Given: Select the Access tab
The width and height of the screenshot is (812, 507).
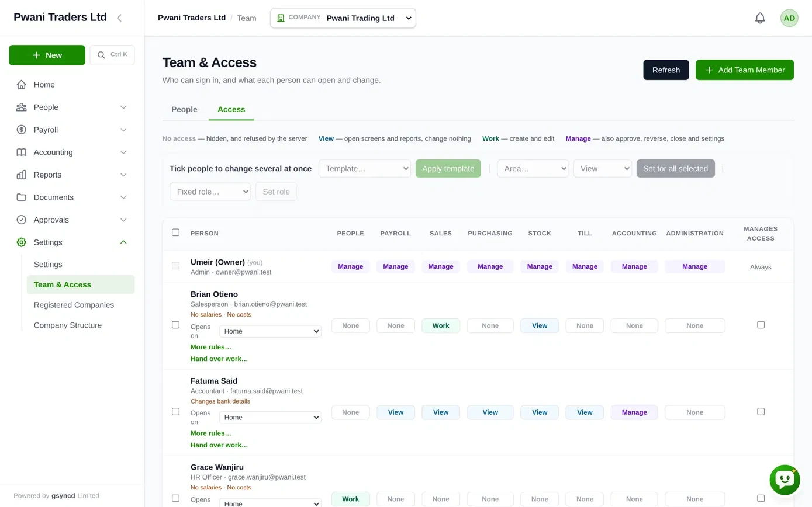Looking at the screenshot, I should (x=231, y=109).
